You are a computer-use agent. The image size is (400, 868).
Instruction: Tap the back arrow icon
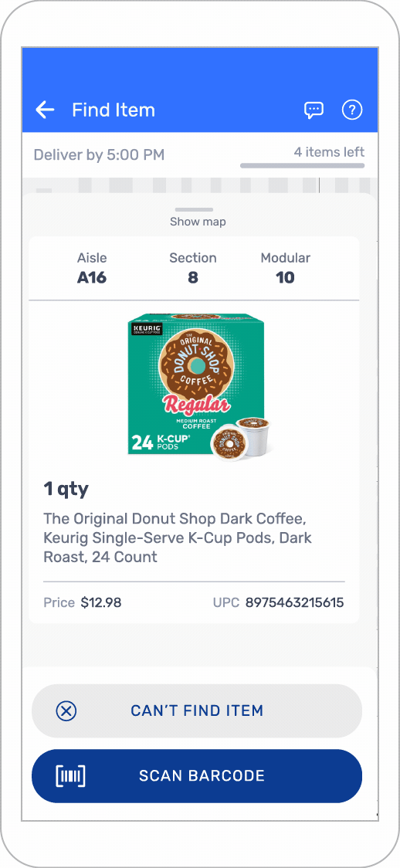pyautogui.click(x=45, y=110)
